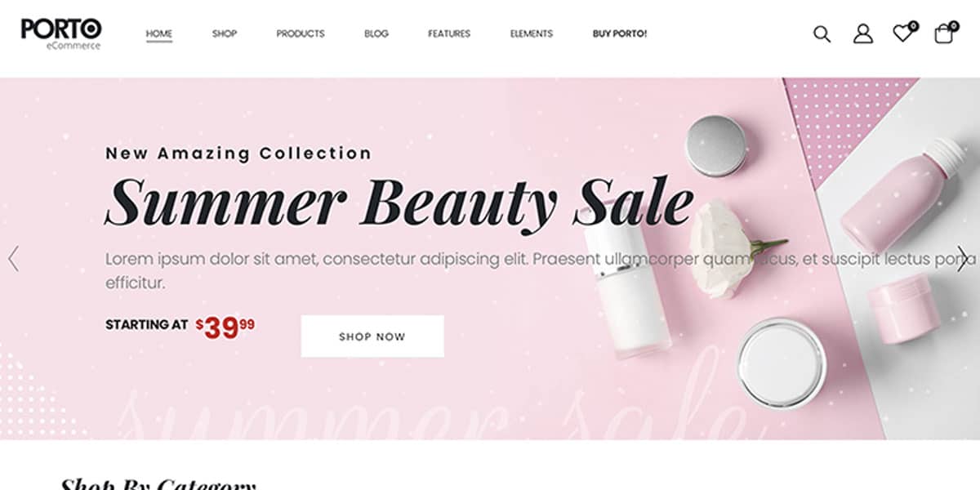Select the Home menu item
Image resolution: width=980 pixels, height=490 pixels.
[x=159, y=34]
